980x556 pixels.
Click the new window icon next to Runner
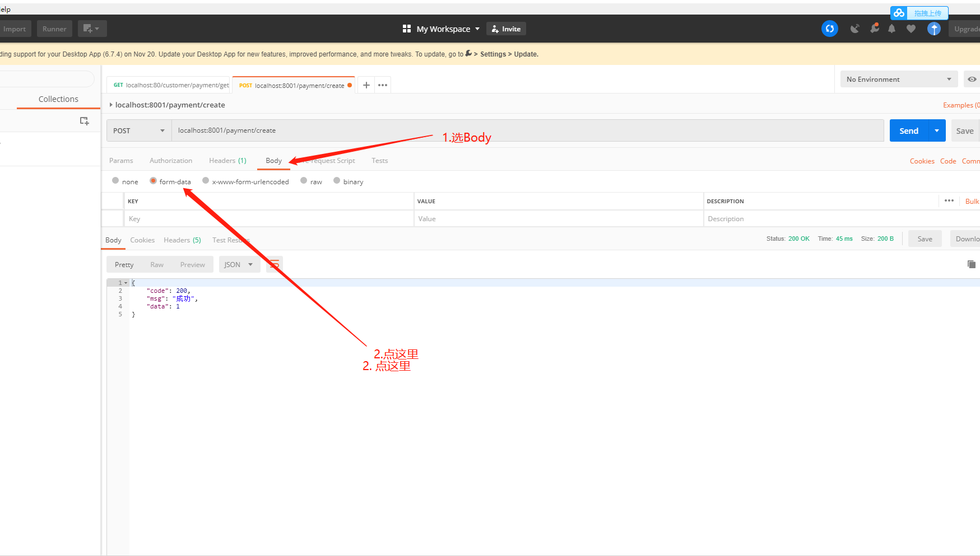coord(92,29)
